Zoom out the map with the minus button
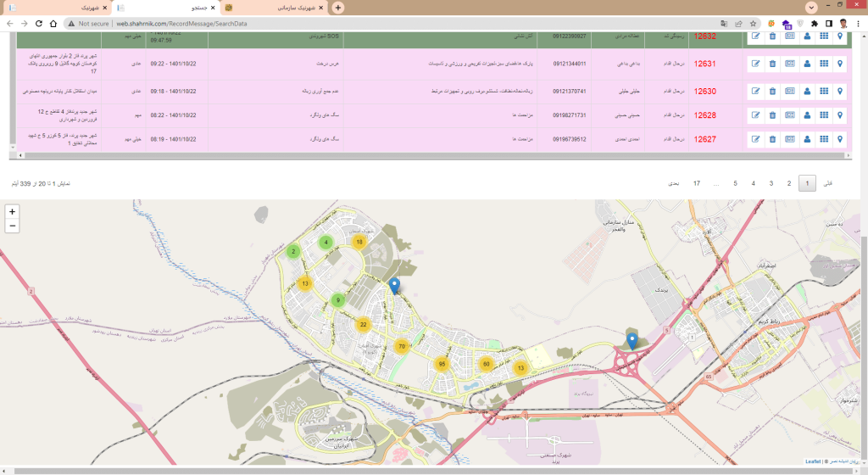This screenshot has height=475, width=868. (13, 226)
